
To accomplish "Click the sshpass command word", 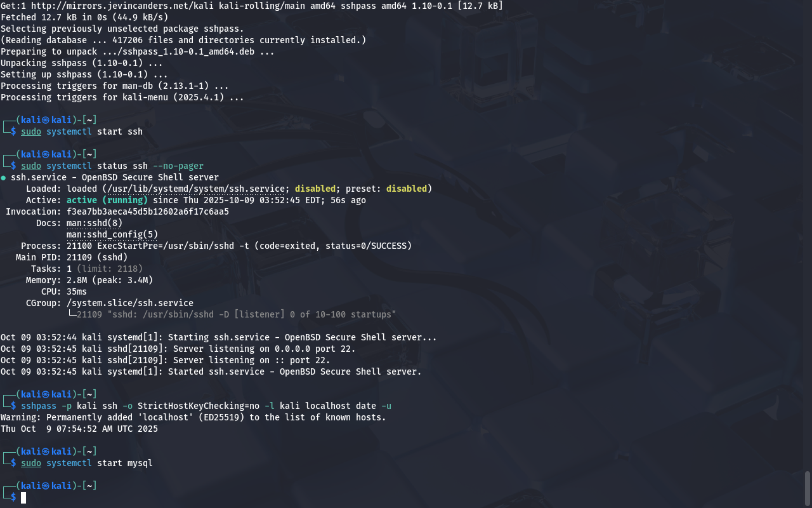I will coord(39,406).
